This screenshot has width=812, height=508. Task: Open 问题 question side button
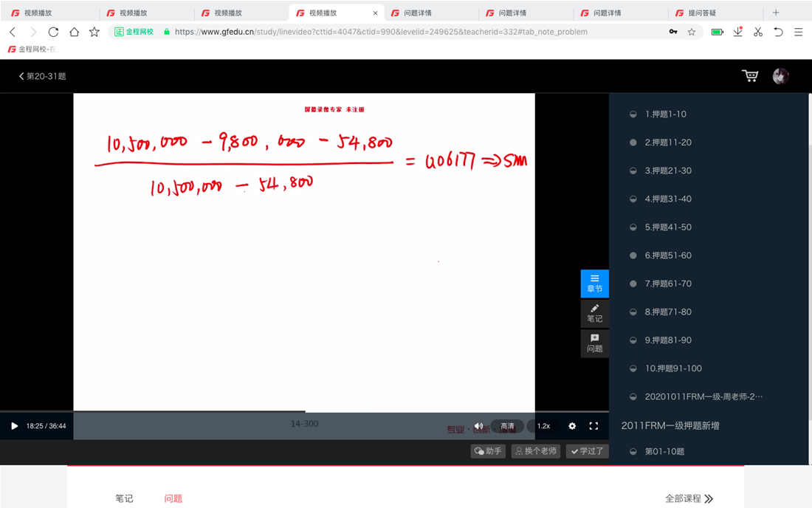click(x=594, y=343)
